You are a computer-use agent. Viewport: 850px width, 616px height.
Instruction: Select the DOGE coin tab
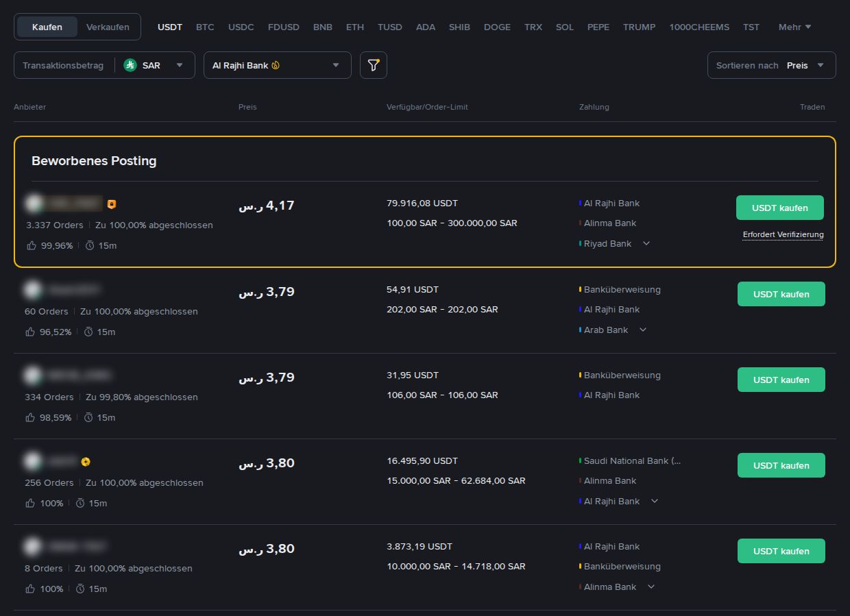tap(497, 27)
